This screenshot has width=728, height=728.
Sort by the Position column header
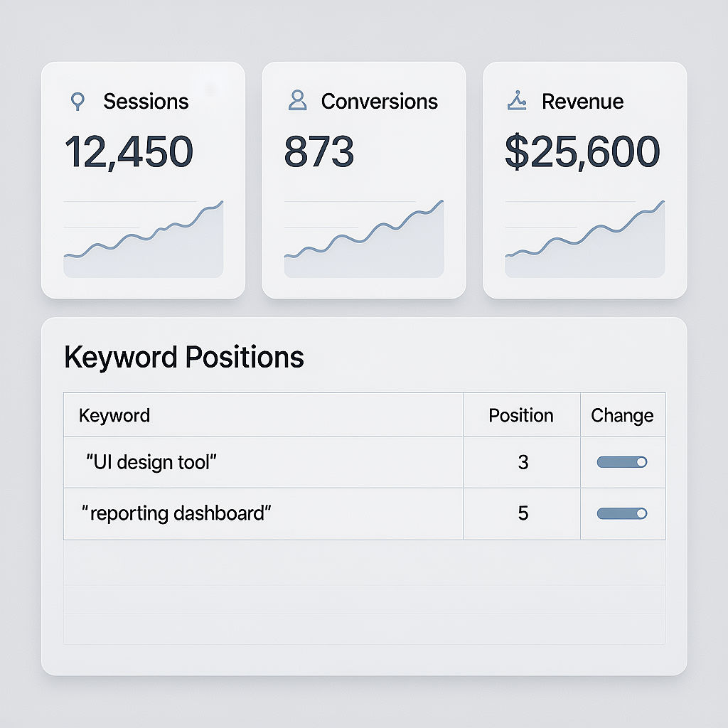pos(521,415)
